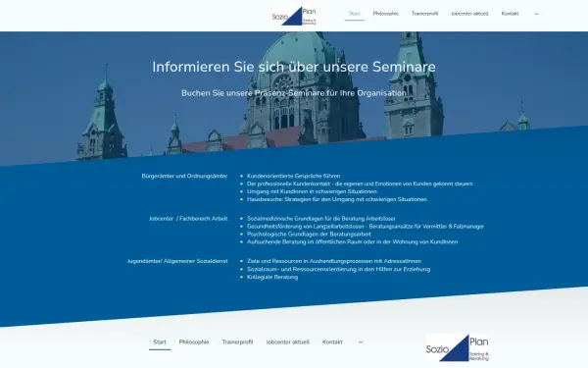Click 'Psychologische Grundlagen der Beratungsarbeit' item
The height and width of the screenshot is (368, 588).
[309, 234]
